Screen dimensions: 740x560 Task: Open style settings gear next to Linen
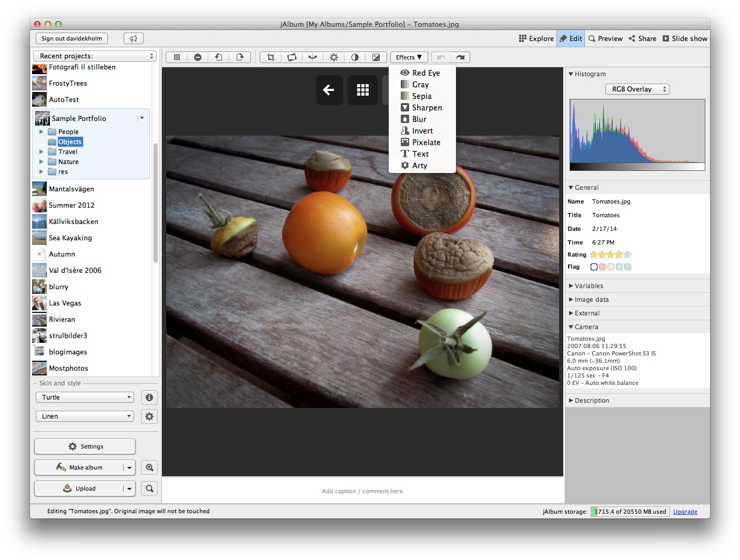(x=149, y=416)
